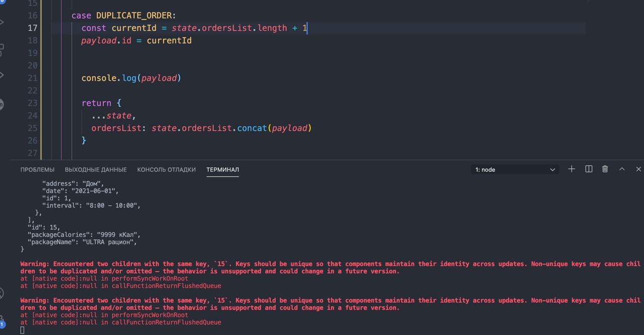Image resolution: width=644 pixels, height=335 pixels.
Task: Expand the "1: node" terminal selector dropdown
Action: (x=515, y=170)
